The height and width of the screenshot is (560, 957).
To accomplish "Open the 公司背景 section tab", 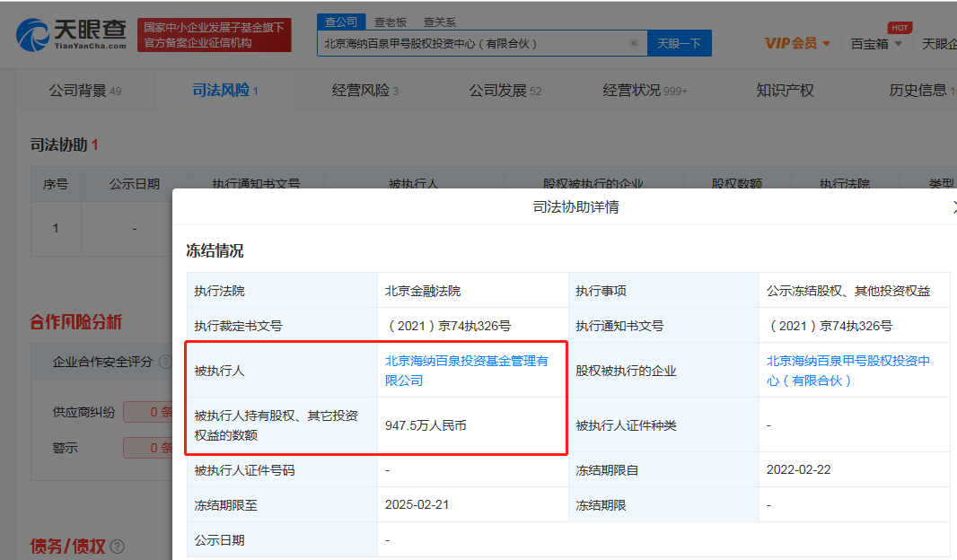I will (x=85, y=91).
